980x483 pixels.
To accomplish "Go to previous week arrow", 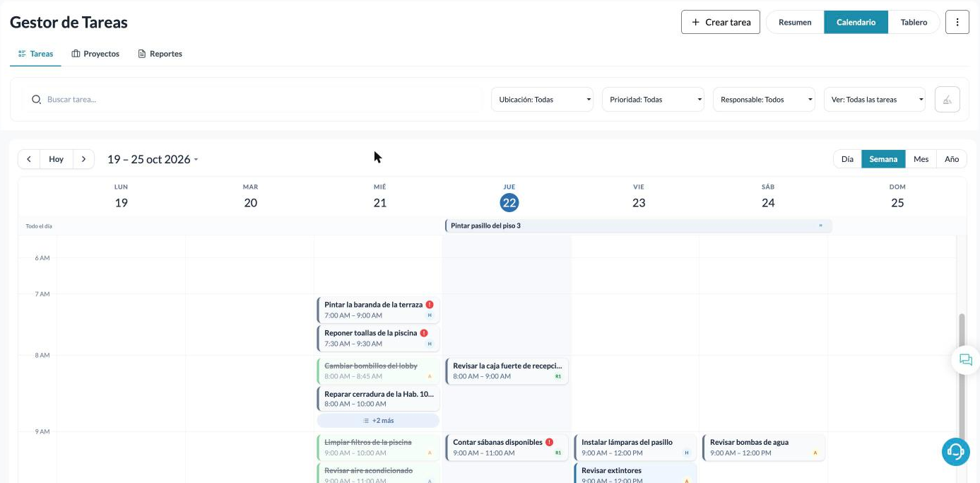I will 29,159.
